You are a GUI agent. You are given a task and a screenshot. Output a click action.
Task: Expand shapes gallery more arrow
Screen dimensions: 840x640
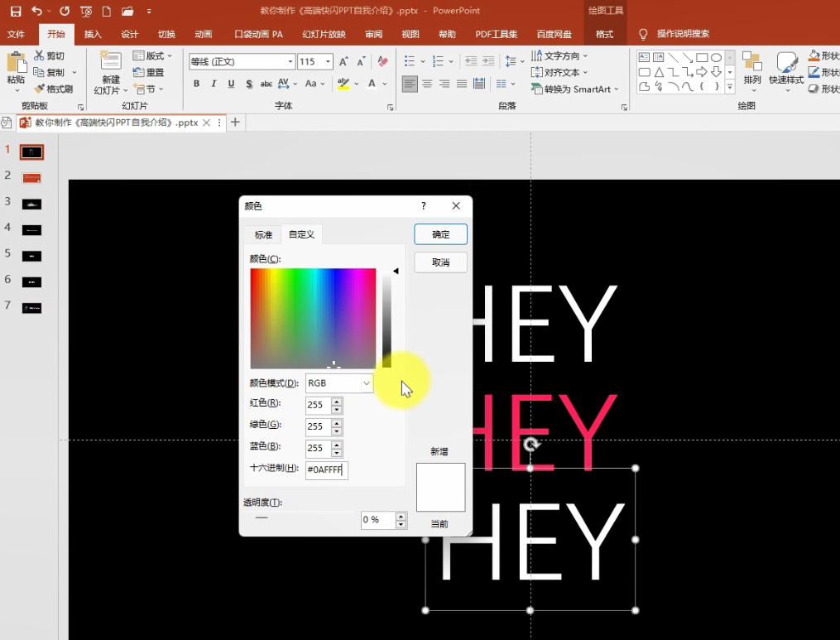pyautogui.click(x=729, y=86)
